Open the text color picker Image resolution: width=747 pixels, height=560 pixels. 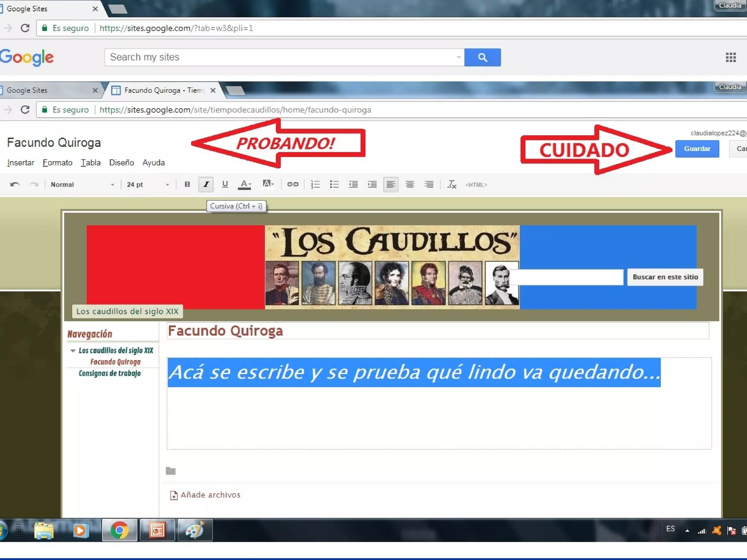point(244,184)
